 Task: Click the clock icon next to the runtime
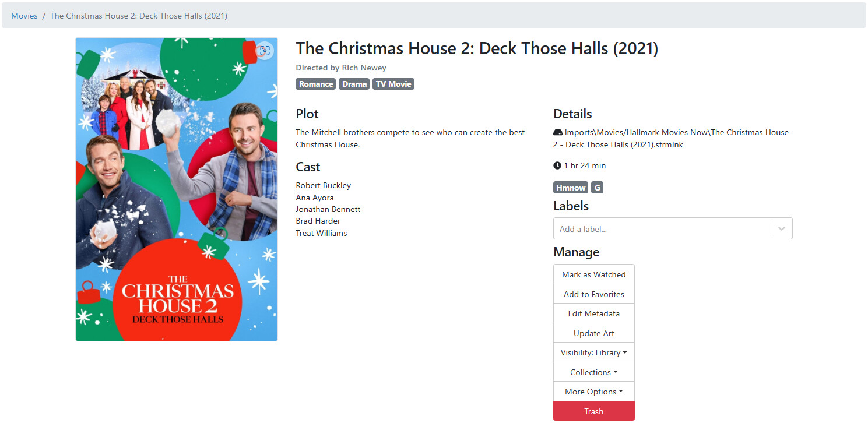pos(557,165)
